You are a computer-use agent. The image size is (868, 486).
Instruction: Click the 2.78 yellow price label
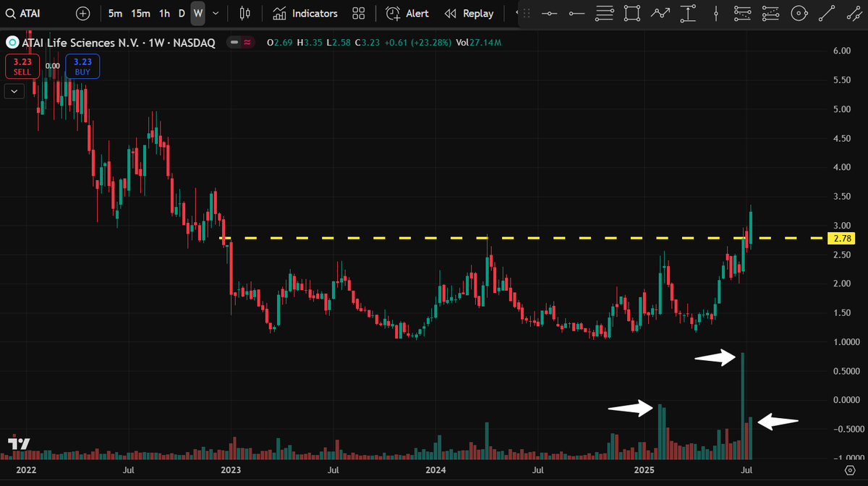click(841, 238)
